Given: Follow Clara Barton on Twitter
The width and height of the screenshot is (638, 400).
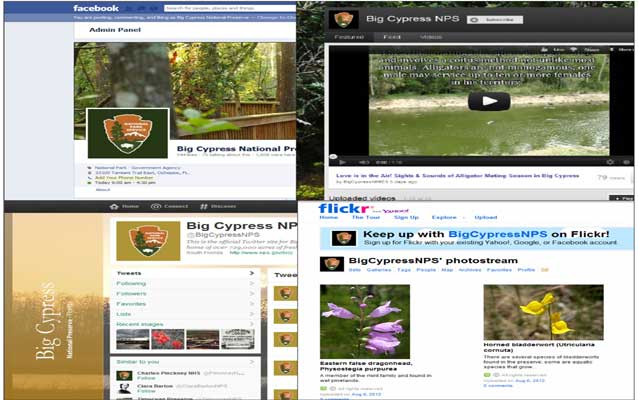Looking at the screenshot, I should click(146, 391).
